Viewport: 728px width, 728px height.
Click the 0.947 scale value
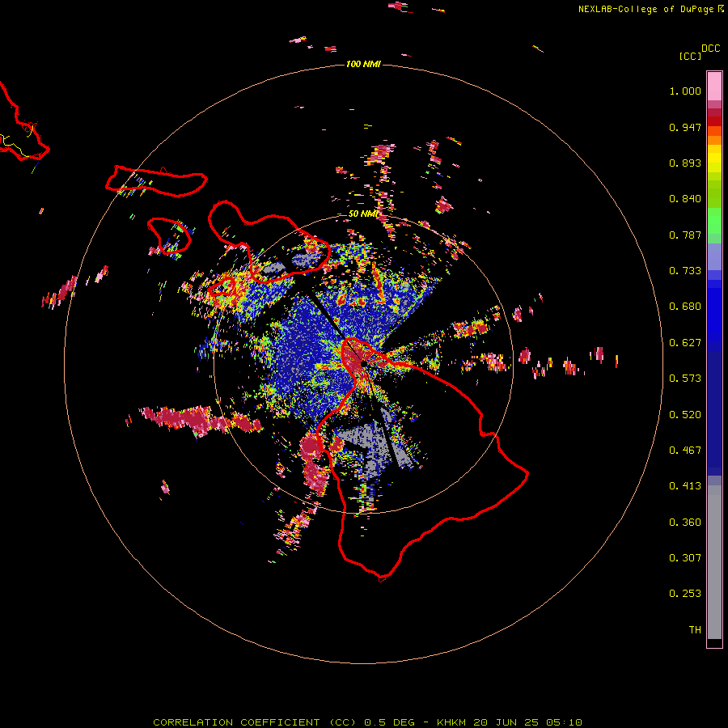(x=685, y=127)
